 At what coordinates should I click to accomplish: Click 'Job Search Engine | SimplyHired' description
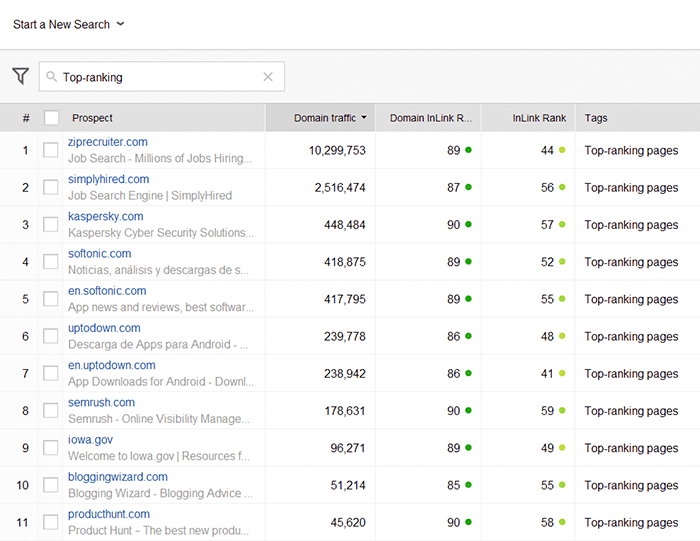point(150,196)
